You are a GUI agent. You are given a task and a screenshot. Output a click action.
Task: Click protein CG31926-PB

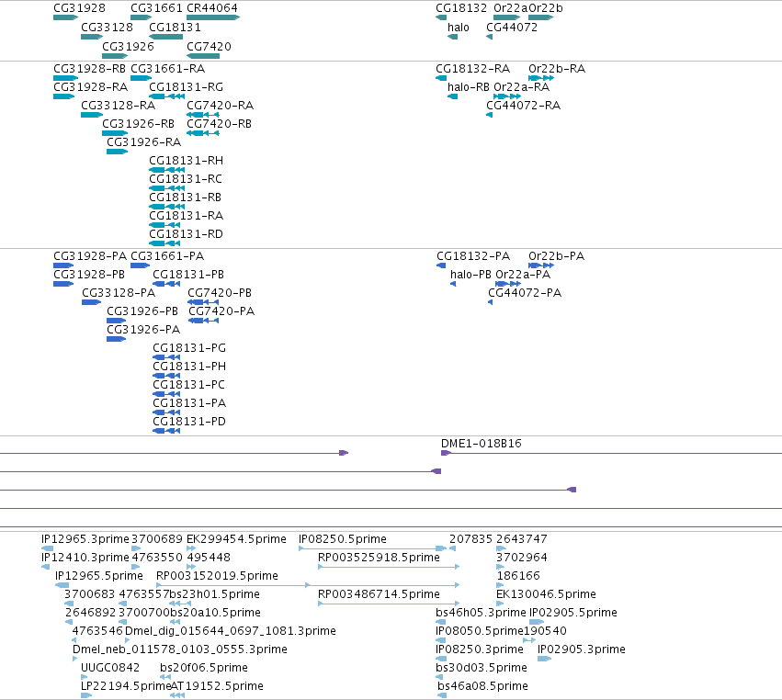tap(142, 311)
